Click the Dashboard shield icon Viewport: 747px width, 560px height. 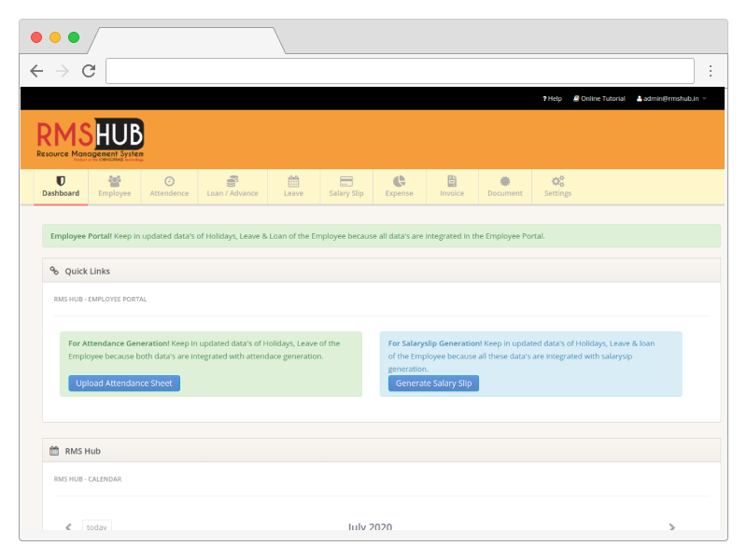click(61, 181)
